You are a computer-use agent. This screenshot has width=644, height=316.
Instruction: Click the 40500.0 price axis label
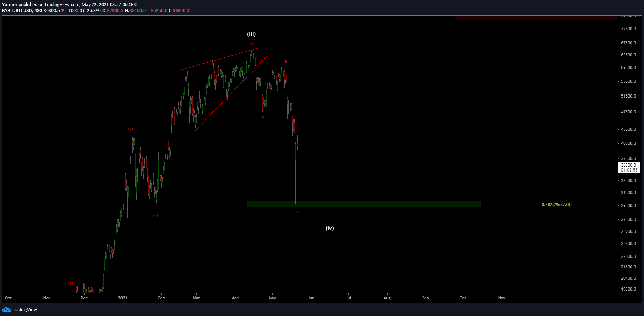[x=628, y=143]
